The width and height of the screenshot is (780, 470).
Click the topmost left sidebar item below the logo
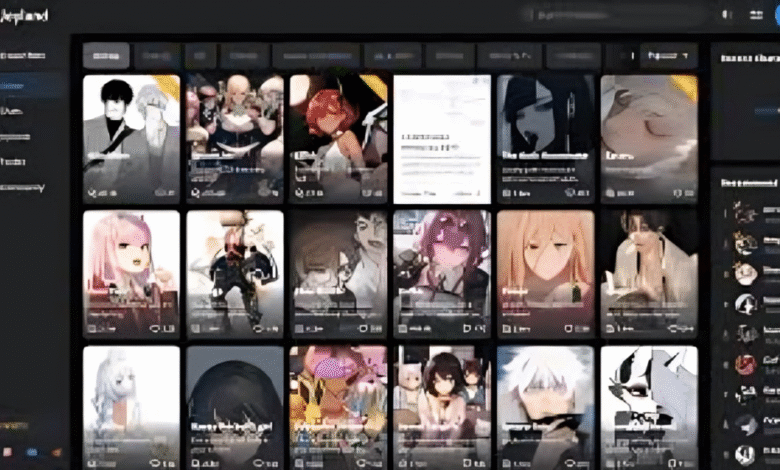click(23, 55)
